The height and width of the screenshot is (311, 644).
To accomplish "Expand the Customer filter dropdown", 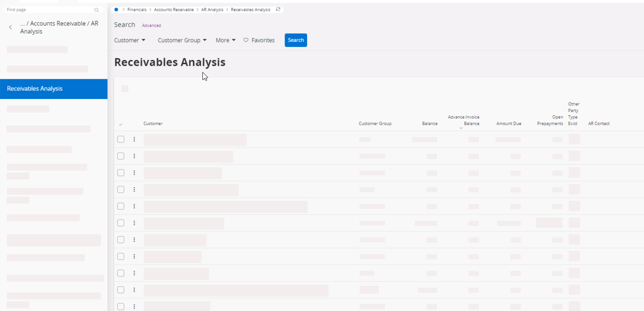I will pyautogui.click(x=130, y=40).
